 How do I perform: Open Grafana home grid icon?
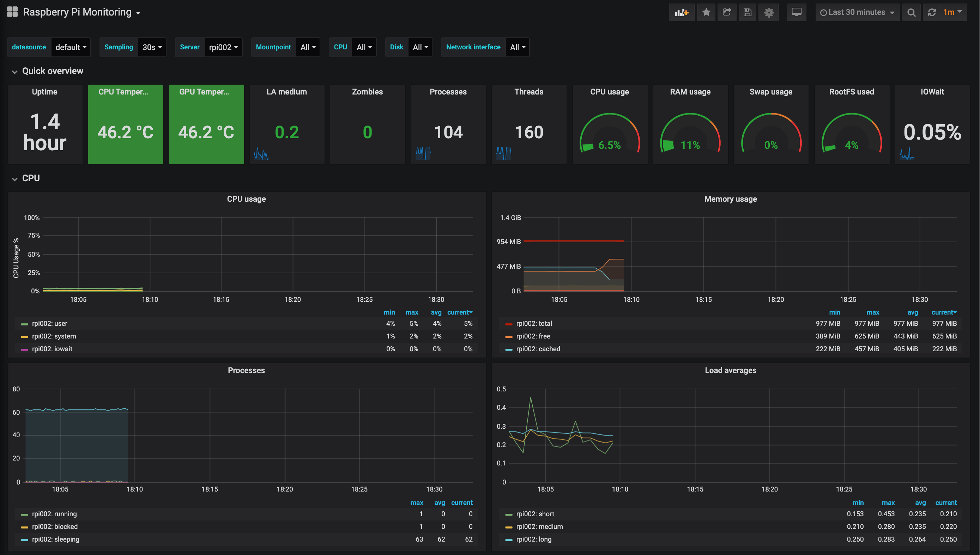pyautogui.click(x=12, y=12)
